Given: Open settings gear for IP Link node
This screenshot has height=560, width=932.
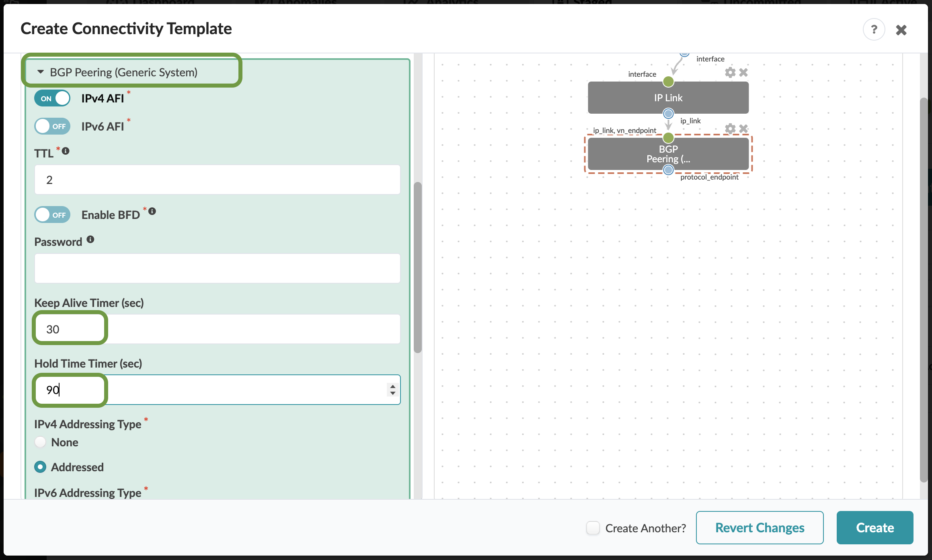Looking at the screenshot, I should tap(730, 72).
